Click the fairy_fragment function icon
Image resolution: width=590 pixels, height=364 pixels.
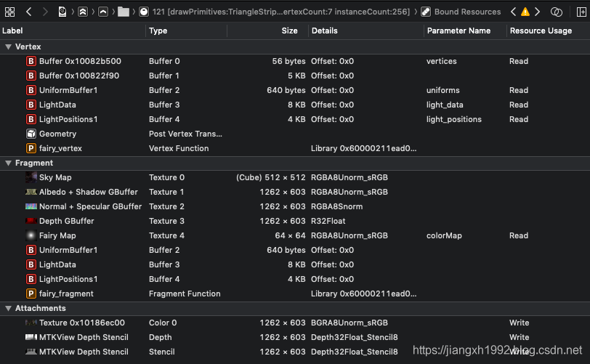tap(31, 294)
